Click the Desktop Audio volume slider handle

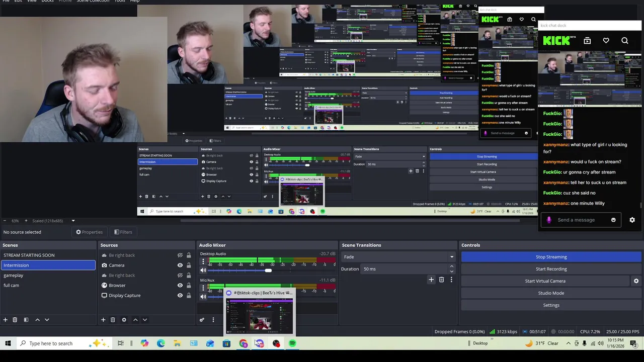[x=268, y=270]
